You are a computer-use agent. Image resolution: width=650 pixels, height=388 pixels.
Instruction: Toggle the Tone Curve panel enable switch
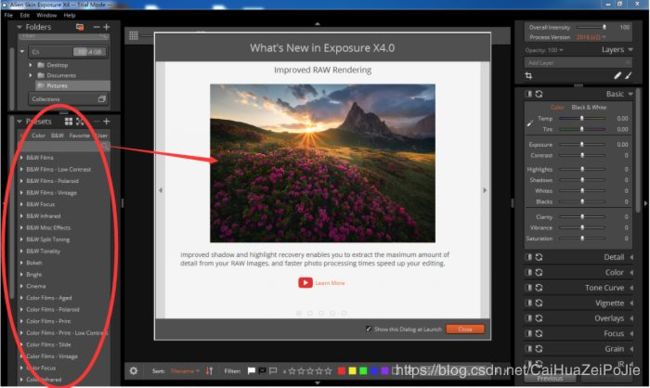point(529,288)
